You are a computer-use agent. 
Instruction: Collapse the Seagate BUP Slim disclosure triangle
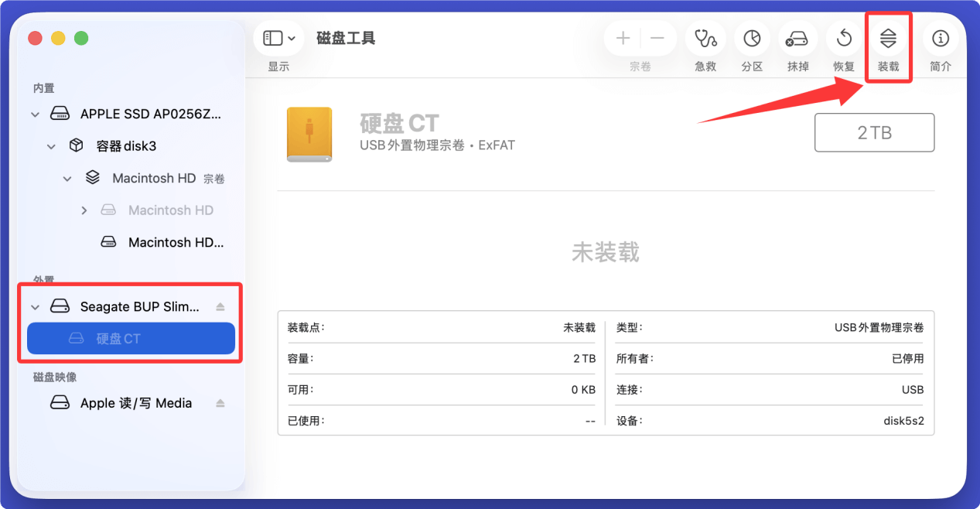(x=35, y=306)
